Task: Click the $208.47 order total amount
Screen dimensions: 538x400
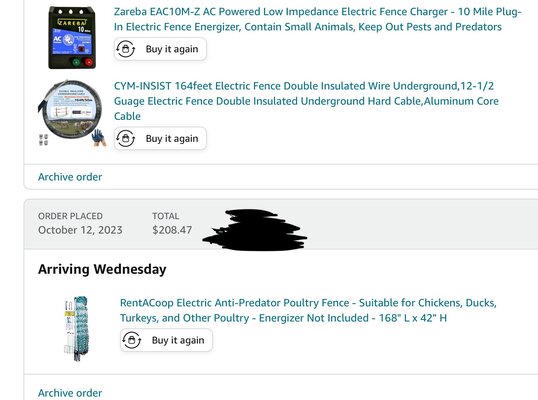Action: pos(172,230)
